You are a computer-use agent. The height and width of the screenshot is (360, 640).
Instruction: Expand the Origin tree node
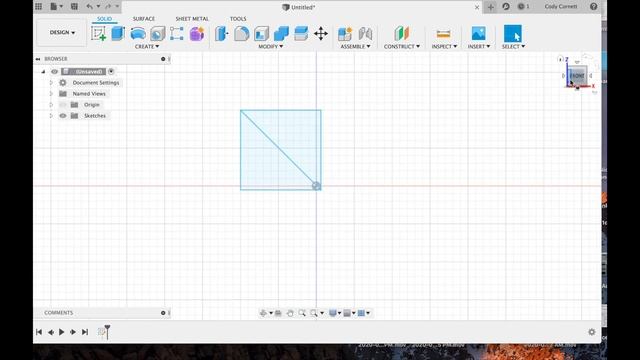click(51, 105)
